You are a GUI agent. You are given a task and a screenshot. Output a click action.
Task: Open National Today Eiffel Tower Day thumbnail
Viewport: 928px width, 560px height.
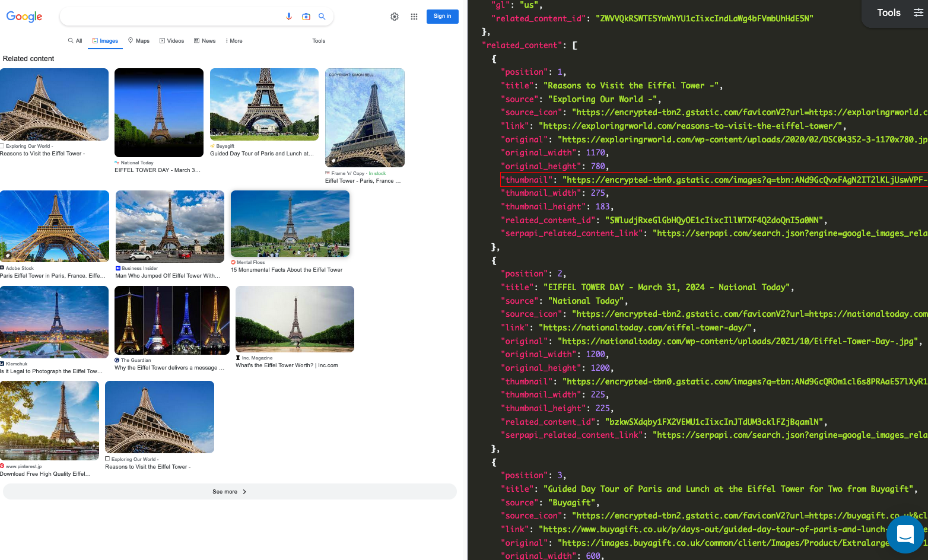(x=159, y=113)
